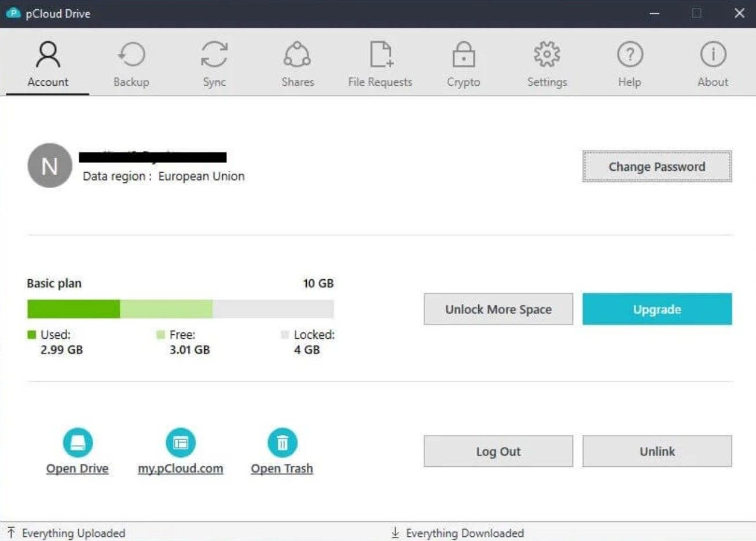Image resolution: width=756 pixels, height=541 pixels.
Task: Click the 3.01 GB free value
Action: coord(190,350)
